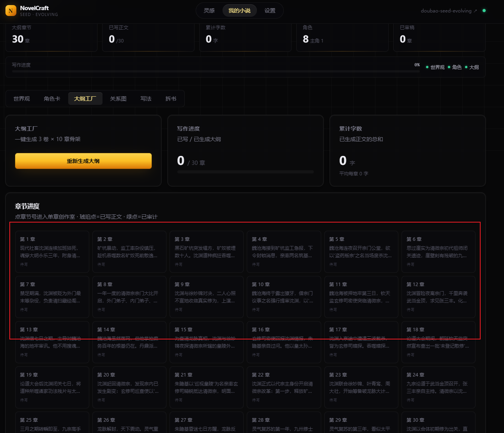The height and width of the screenshot is (433, 504).
Task: Open the 第 4 章 chapter card
Action: point(284,252)
